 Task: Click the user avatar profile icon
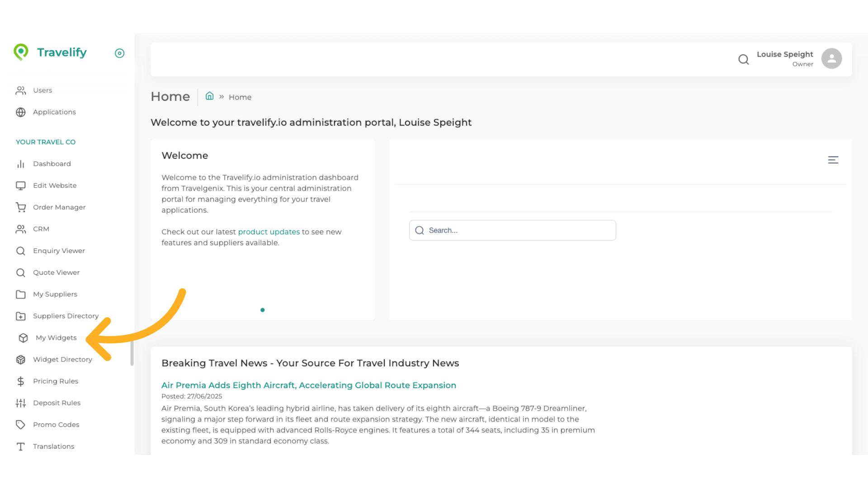pyautogui.click(x=831, y=59)
